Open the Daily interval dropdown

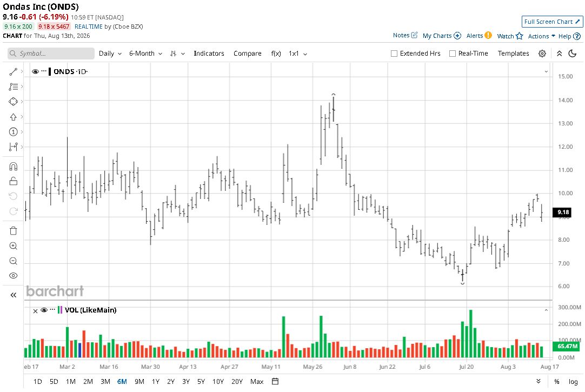110,54
